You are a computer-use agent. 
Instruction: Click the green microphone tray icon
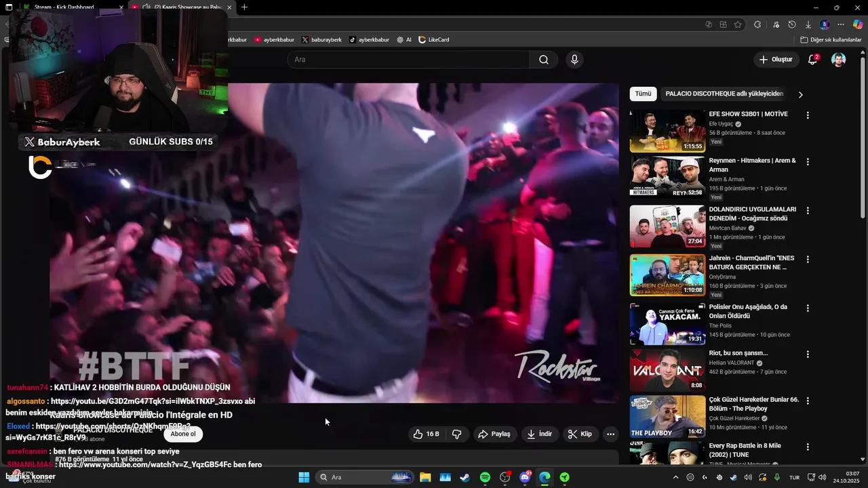point(777,477)
